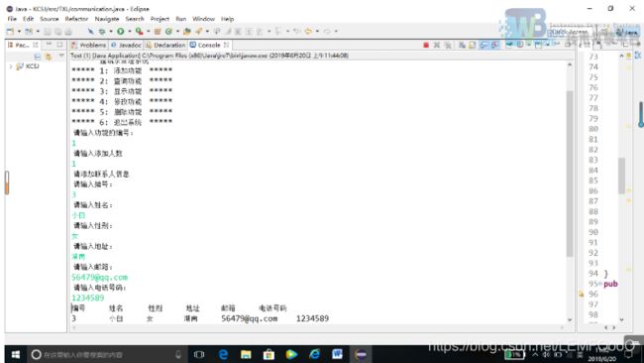Open the Debug dropdown arrow

tap(111, 32)
